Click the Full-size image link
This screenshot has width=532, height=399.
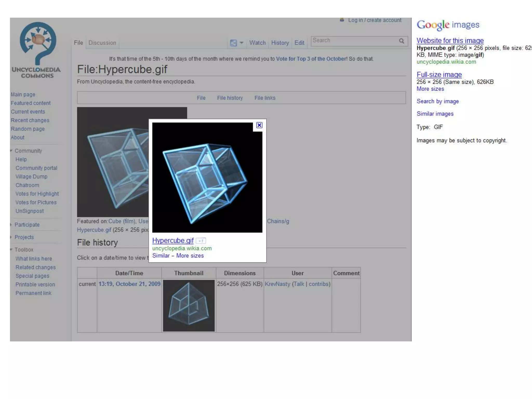[x=439, y=75]
